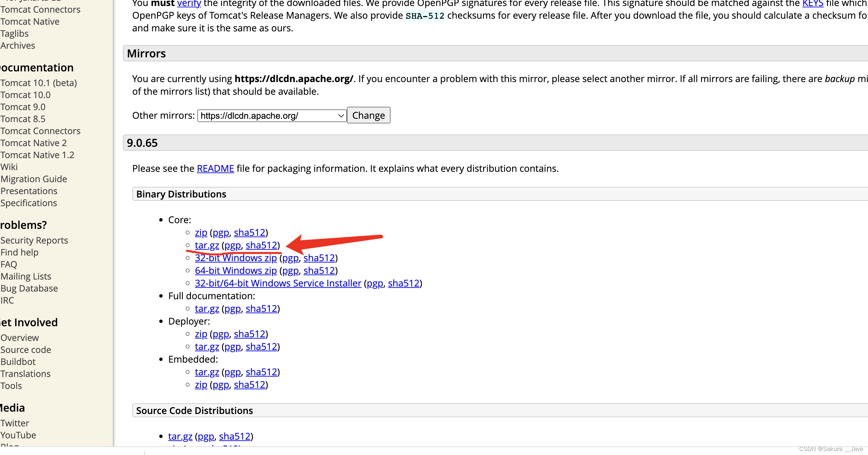
Task: Open sha512 for Deployer zip
Action: [249, 334]
